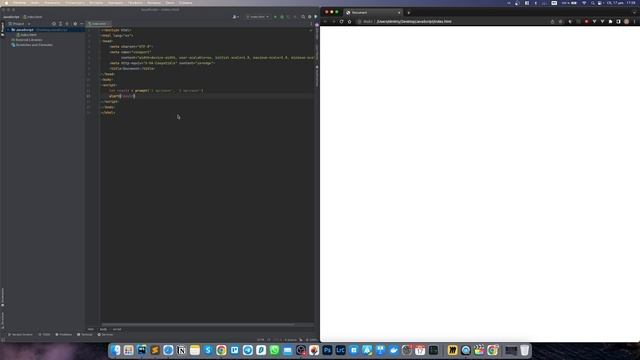The image size is (640, 360).
Task: Open Finder from the Dock
Action: [x=116, y=350]
